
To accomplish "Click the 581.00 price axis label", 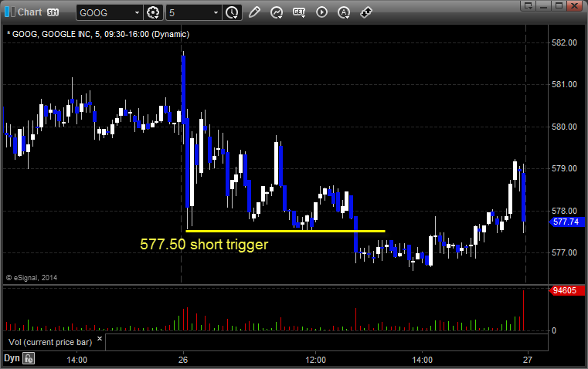I will [564, 85].
